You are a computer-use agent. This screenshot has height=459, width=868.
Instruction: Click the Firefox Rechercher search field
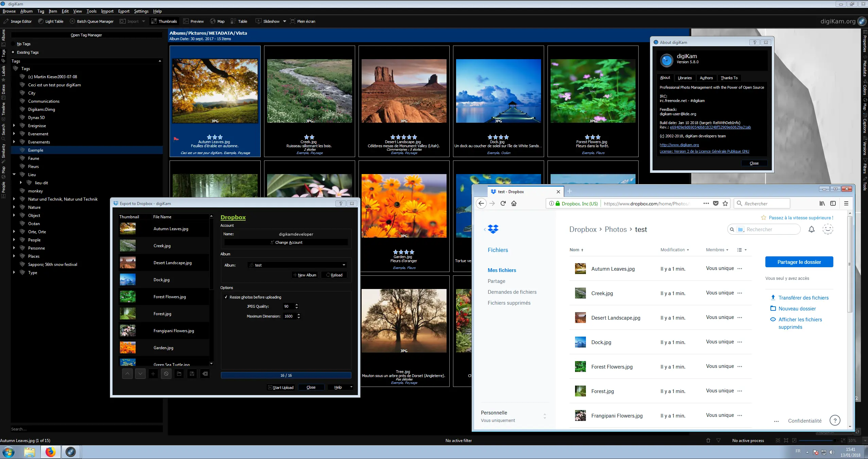762,203
